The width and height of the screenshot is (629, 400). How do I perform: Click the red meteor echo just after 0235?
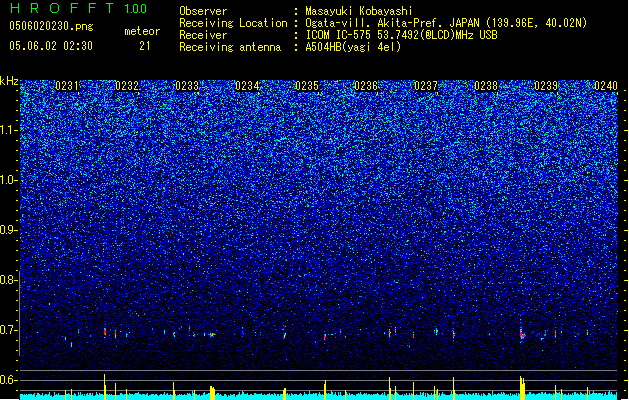325,336
